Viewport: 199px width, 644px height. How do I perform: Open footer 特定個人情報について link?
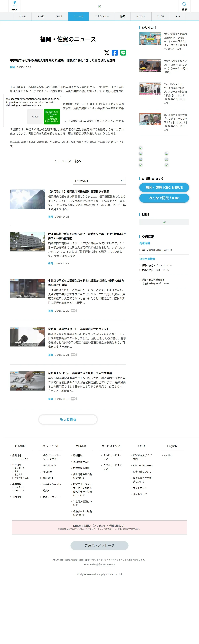[x=82, y=503]
